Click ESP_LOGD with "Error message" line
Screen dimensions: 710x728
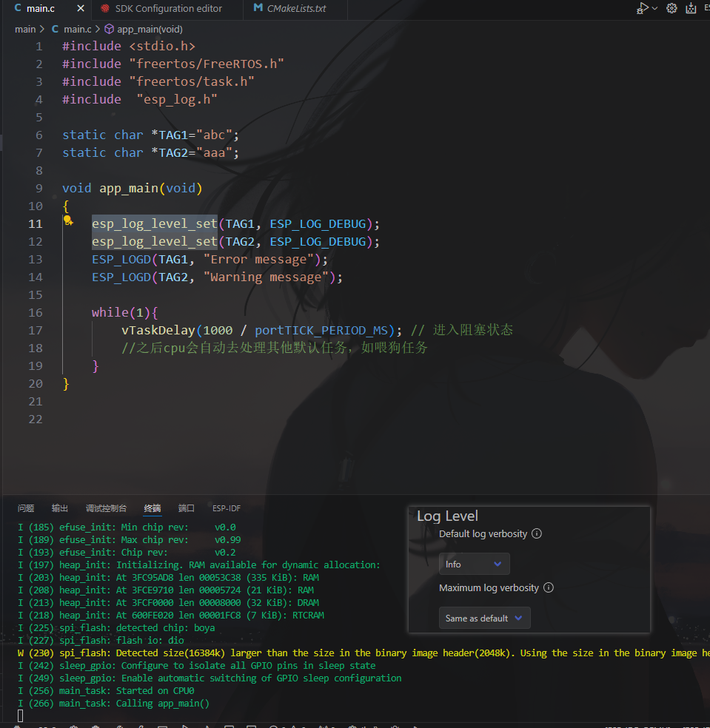point(210,260)
